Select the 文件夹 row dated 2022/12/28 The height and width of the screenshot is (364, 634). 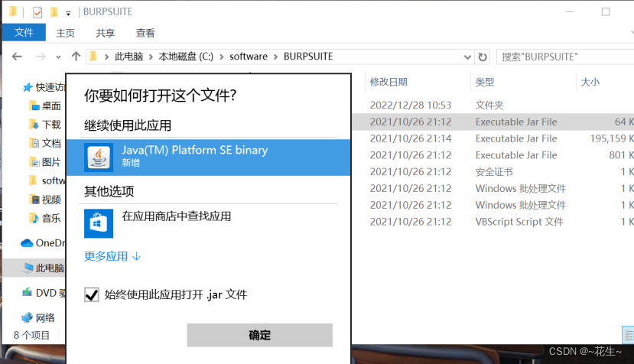point(493,106)
